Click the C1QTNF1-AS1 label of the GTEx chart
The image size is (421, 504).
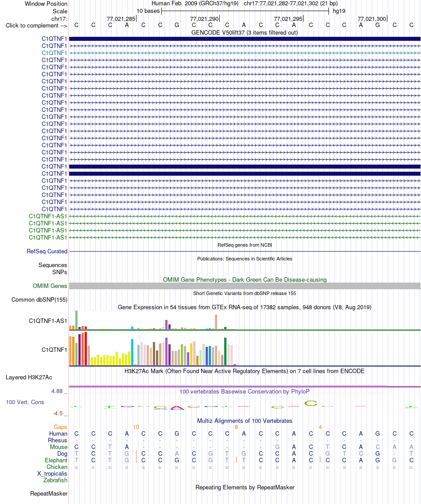(48, 321)
